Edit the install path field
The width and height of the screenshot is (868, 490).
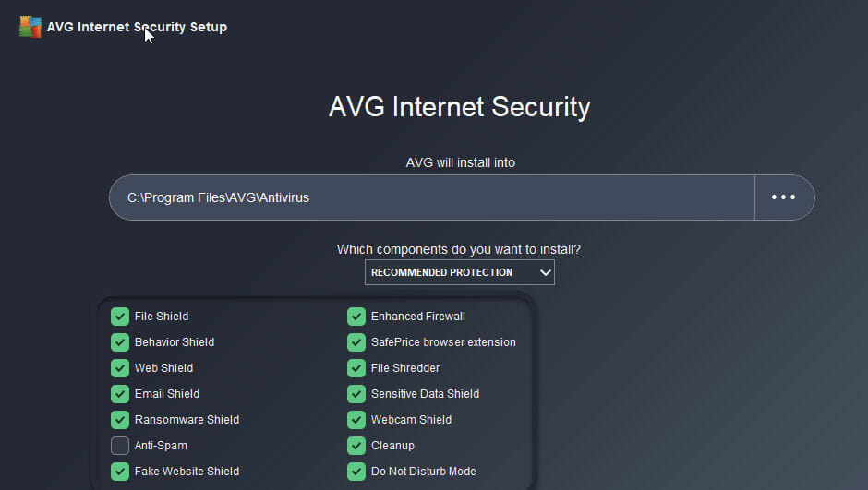point(432,197)
